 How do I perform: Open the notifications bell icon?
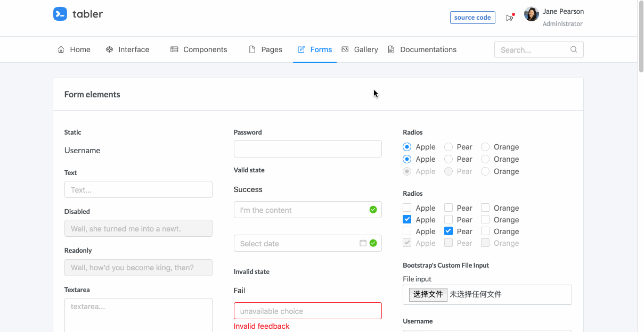(510, 18)
